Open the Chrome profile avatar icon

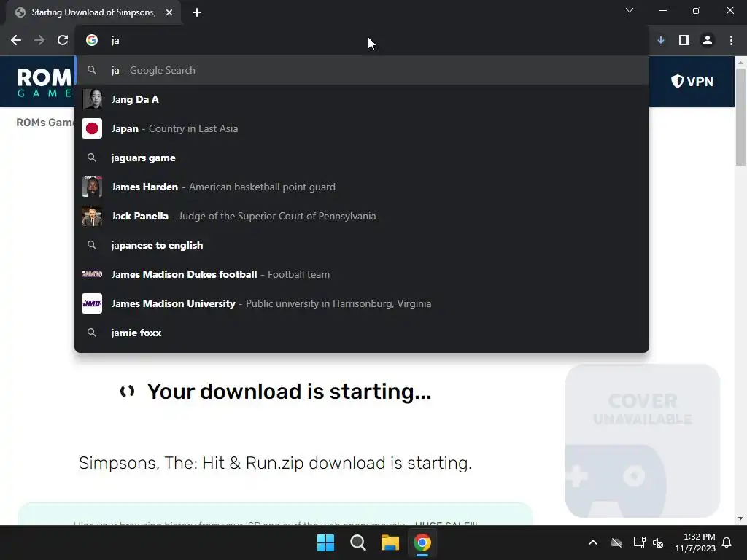point(708,41)
